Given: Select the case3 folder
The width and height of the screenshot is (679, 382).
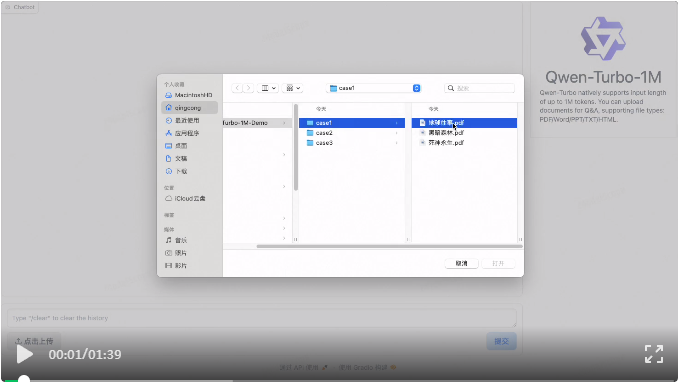Looking at the screenshot, I should [x=352, y=143].
